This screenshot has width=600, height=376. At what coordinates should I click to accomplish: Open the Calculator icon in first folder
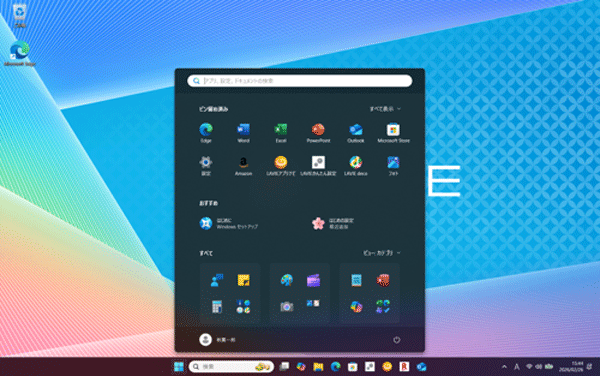pyautogui.click(x=217, y=306)
